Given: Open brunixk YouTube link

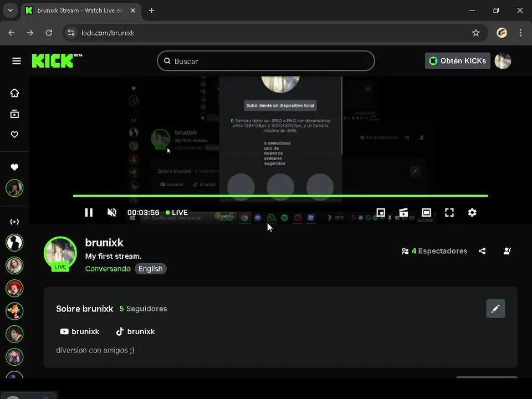Looking at the screenshot, I should pyautogui.click(x=80, y=331).
